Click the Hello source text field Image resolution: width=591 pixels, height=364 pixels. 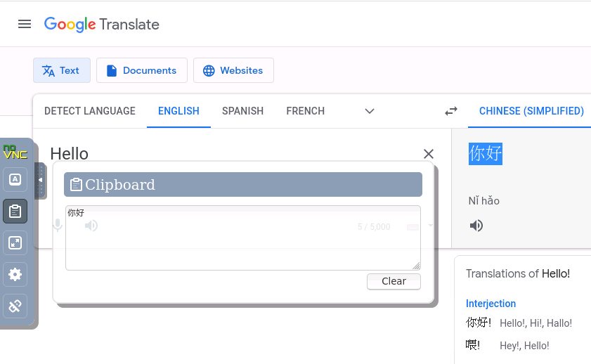70,154
